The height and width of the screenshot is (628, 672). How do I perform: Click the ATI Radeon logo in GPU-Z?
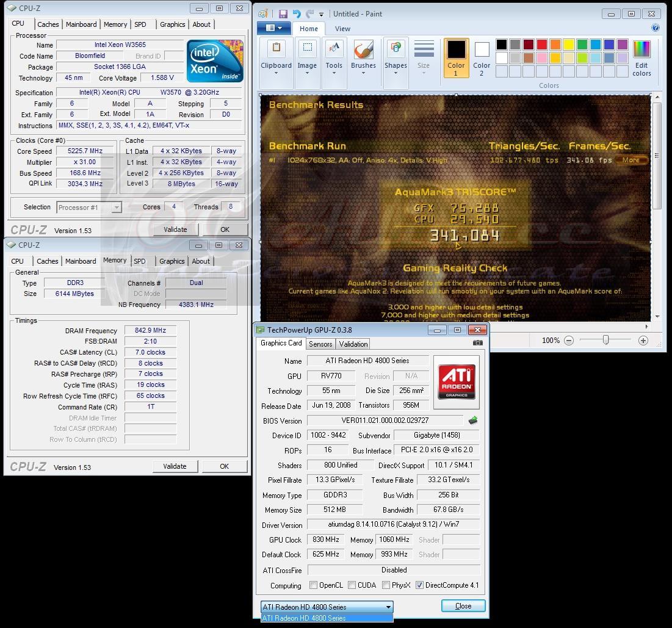pos(457,381)
